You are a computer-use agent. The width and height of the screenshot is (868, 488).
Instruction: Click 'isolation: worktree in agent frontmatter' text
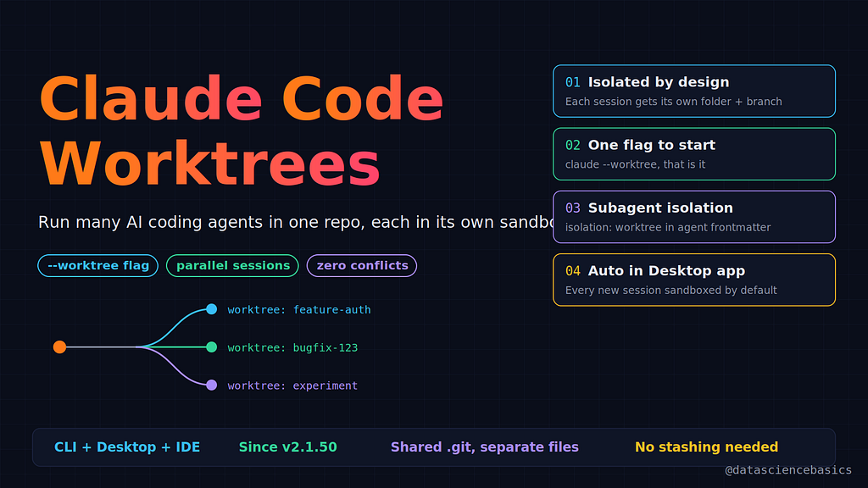click(x=668, y=227)
